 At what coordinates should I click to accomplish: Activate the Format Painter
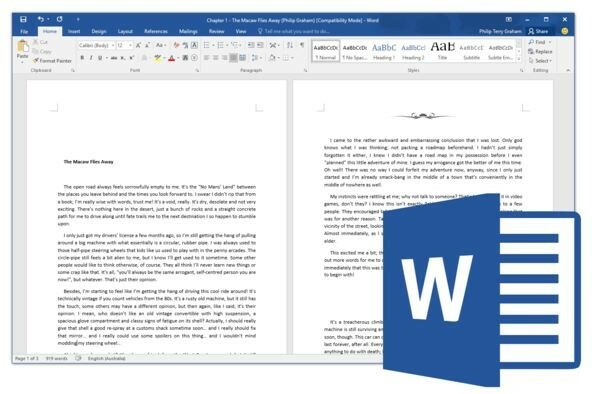[x=52, y=60]
